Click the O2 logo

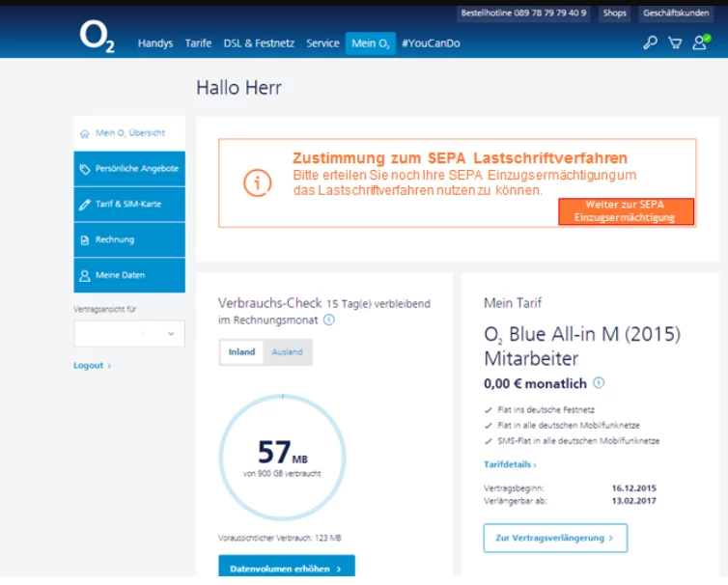coord(98,37)
